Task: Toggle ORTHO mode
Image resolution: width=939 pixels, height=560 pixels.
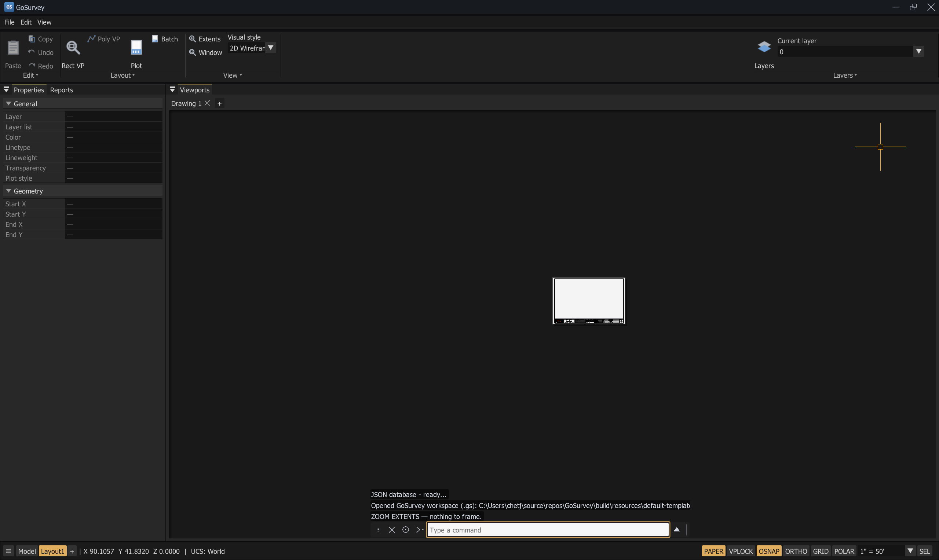Action: pos(796,551)
